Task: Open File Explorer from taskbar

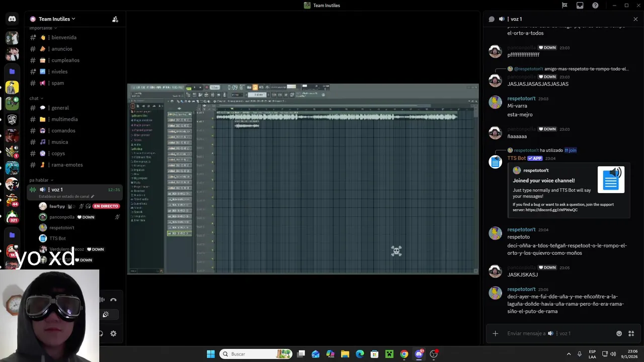Action: tap(345, 354)
